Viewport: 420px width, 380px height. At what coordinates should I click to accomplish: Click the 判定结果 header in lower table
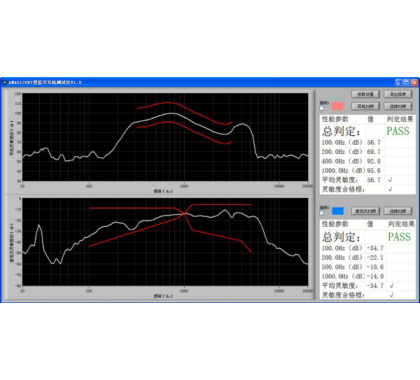[x=401, y=224]
